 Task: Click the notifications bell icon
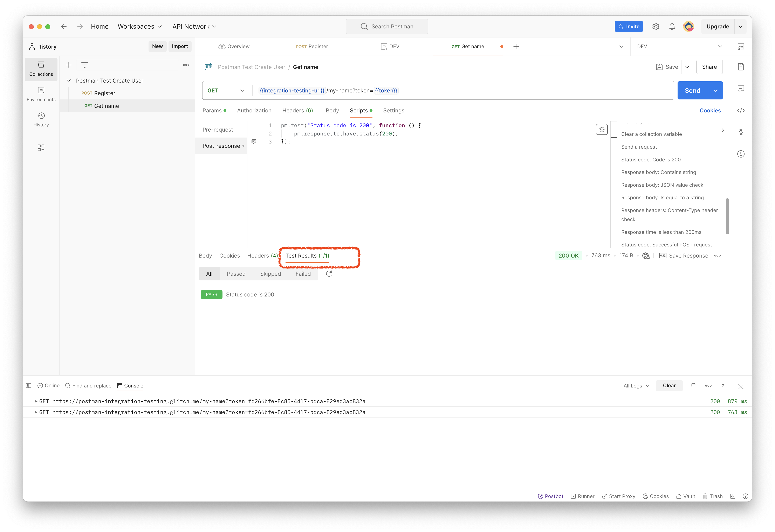tap(672, 27)
